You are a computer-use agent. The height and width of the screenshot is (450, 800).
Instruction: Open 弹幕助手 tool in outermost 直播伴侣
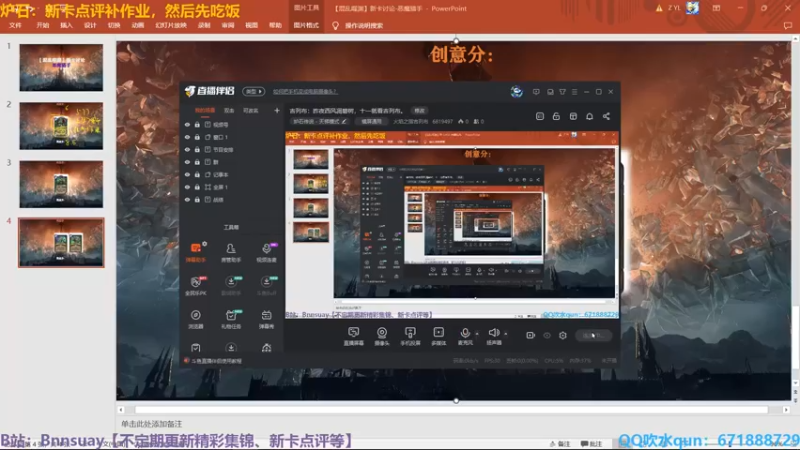tap(196, 252)
